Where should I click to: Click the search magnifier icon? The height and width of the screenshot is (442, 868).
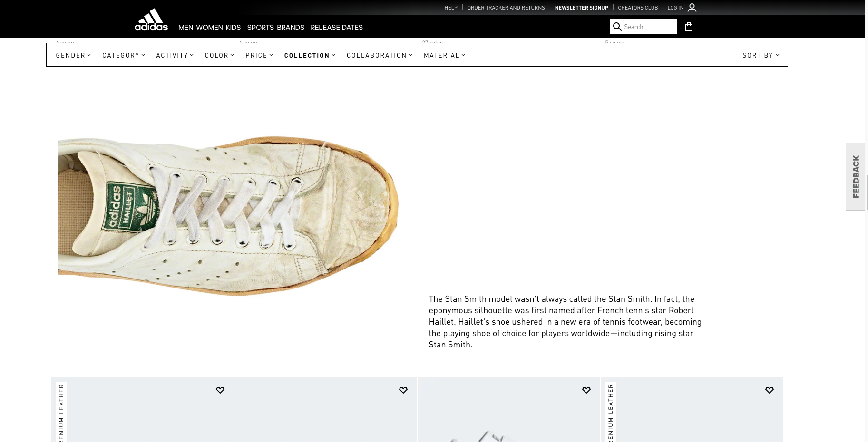(x=617, y=27)
